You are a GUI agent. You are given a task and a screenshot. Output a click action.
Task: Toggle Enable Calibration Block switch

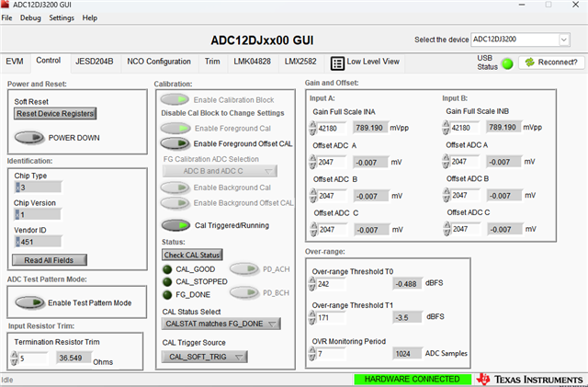[x=175, y=99]
